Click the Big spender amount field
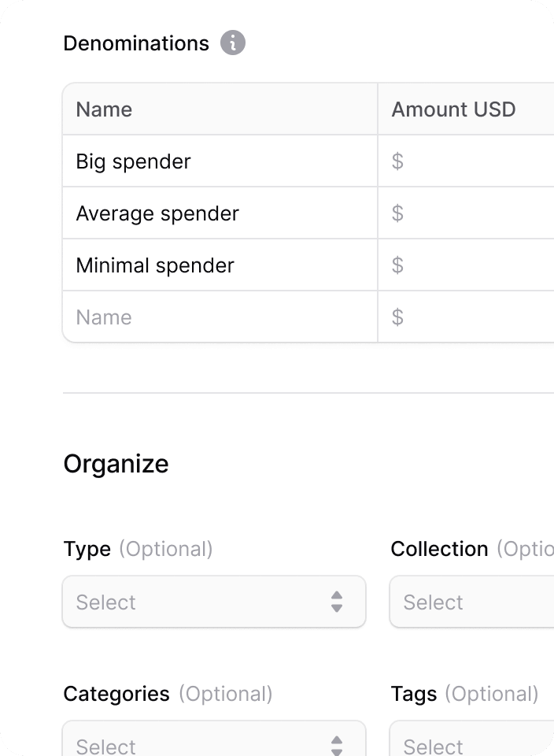 [467, 161]
